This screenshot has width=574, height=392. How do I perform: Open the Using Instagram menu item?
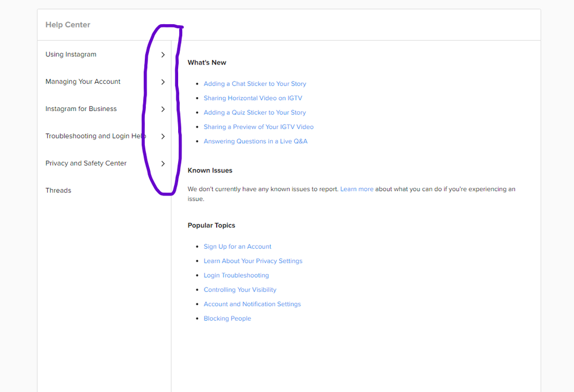pos(71,54)
